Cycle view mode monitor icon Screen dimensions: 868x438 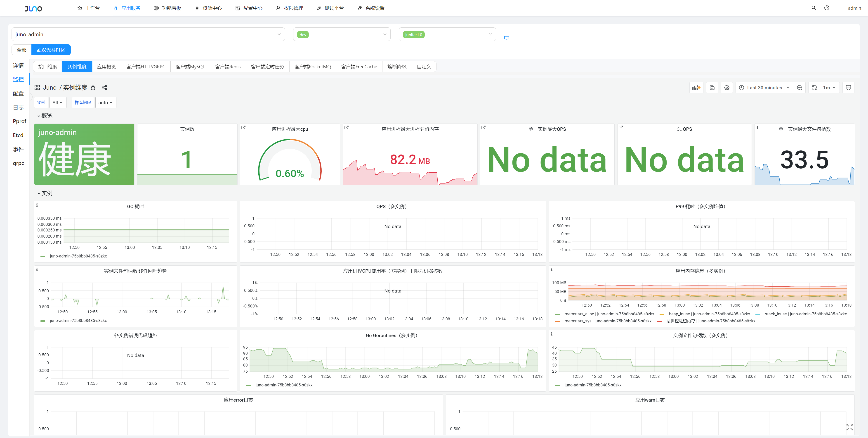[x=849, y=88]
